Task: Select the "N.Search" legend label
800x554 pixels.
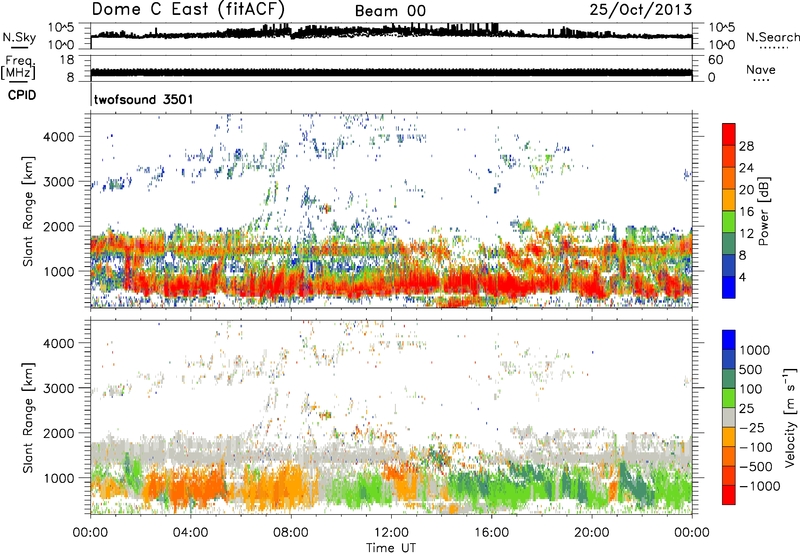Action: 773,37
